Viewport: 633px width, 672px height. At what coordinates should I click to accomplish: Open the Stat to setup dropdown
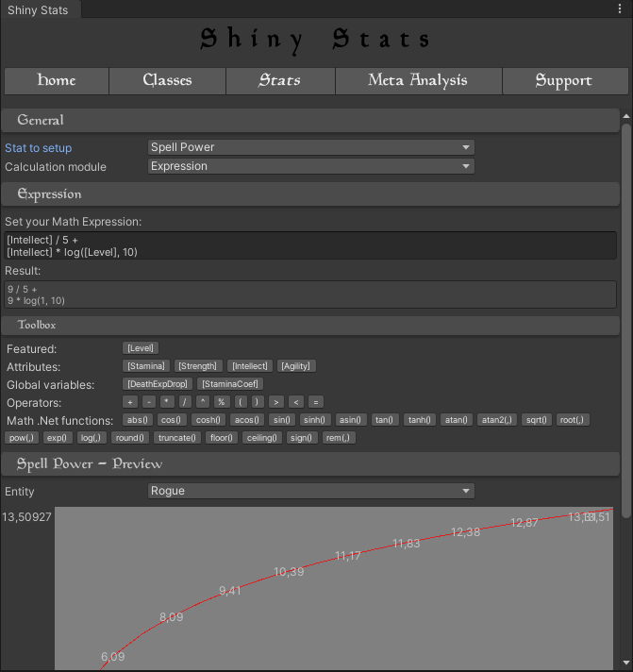[x=311, y=147]
